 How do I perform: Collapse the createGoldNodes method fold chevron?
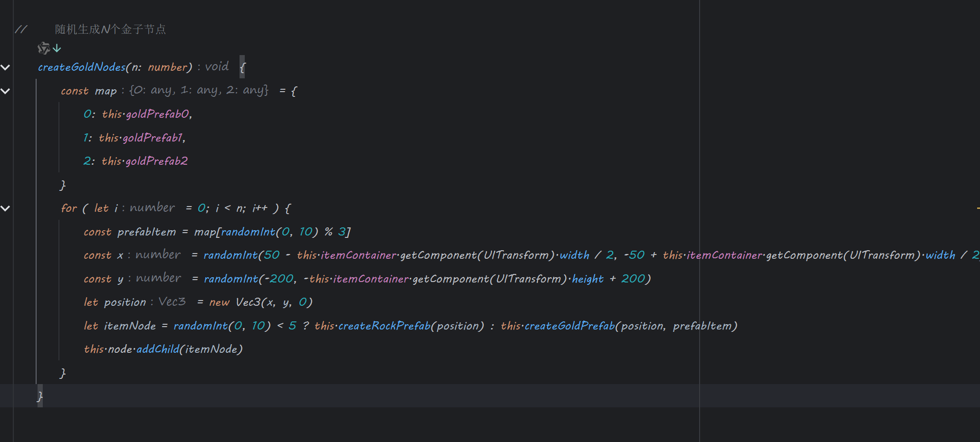click(5, 67)
